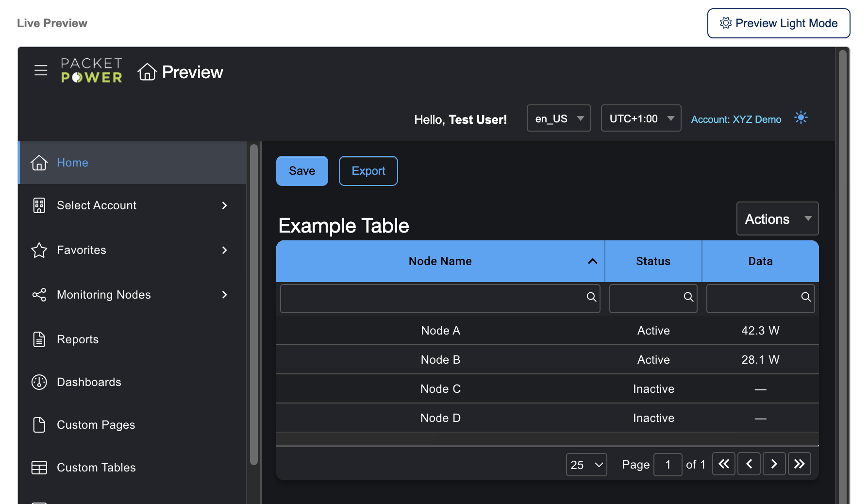Viewport: 868px width, 504px height.
Task: Click the page number input field
Action: point(668,465)
